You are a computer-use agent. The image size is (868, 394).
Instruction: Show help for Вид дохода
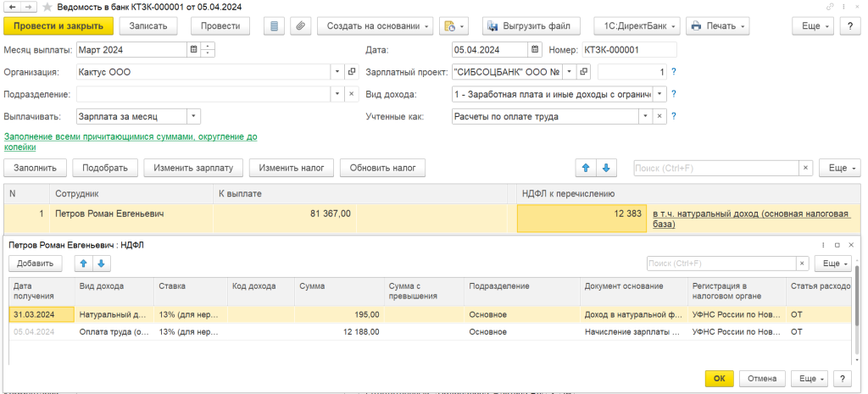674,94
